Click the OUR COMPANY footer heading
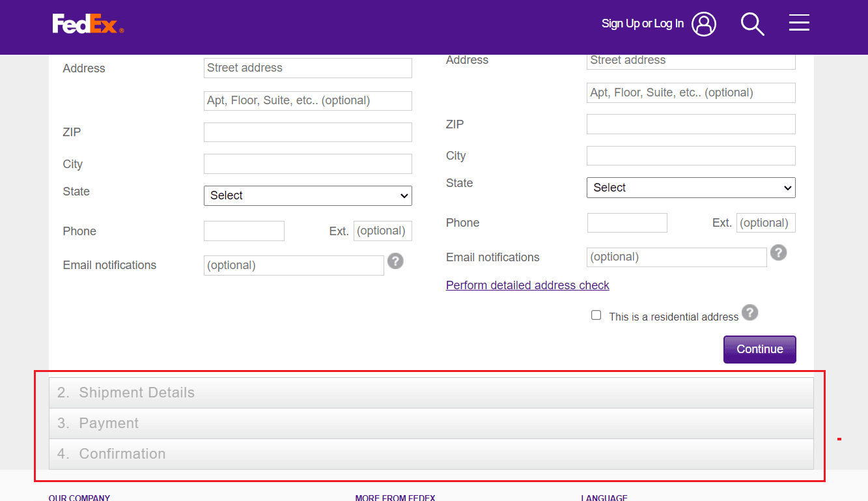Image resolution: width=868 pixels, height=501 pixels. [79, 497]
